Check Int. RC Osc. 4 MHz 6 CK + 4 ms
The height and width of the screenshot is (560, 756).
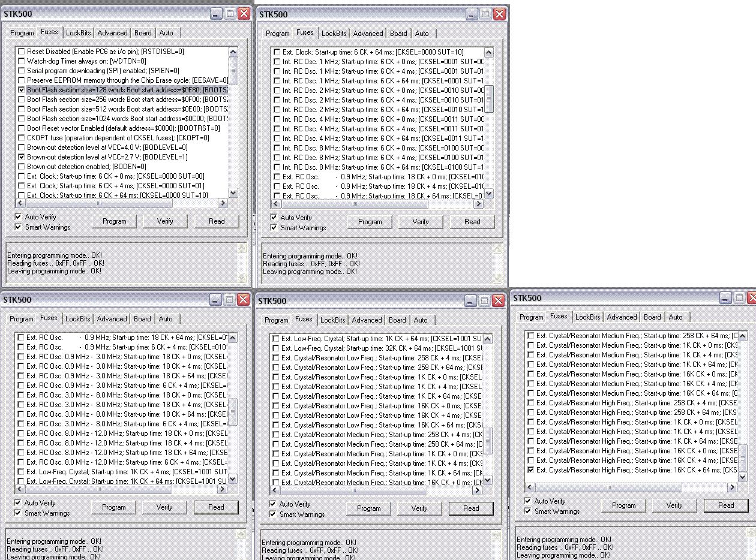tap(277, 129)
